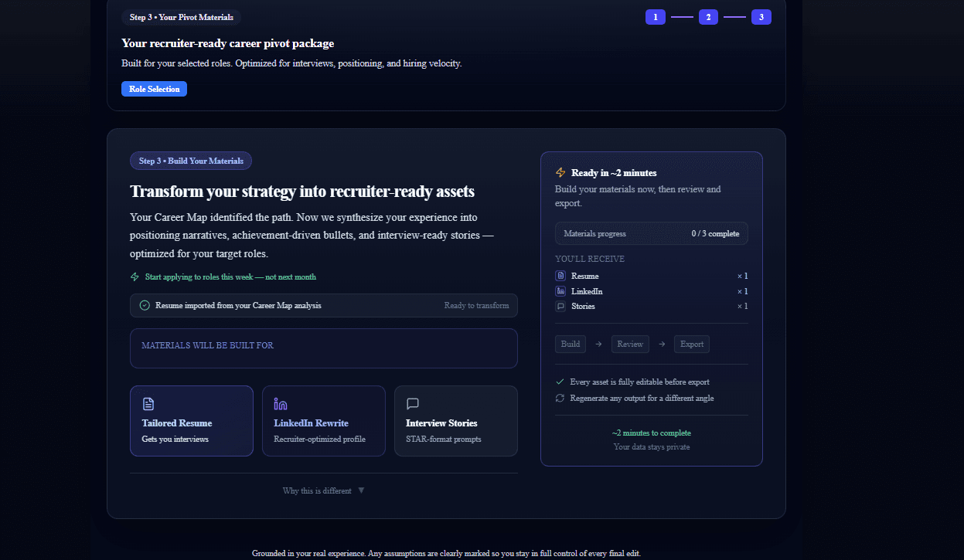This screenshot has width=964, height=560.
Task: Click the "Step 3 • Build Your Materials" badge
Action: 190,160
